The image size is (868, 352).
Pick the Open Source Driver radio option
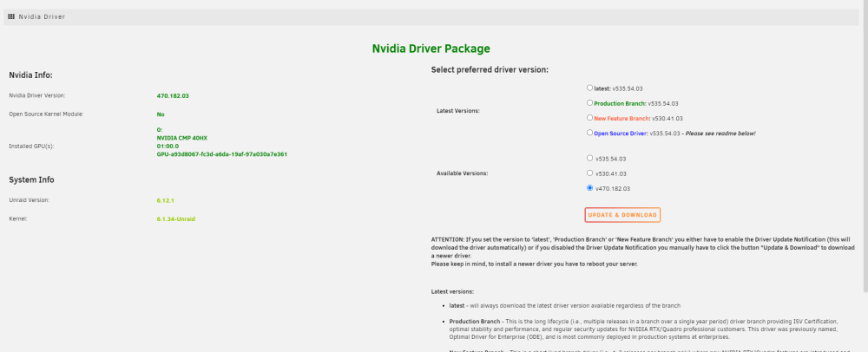589,132
